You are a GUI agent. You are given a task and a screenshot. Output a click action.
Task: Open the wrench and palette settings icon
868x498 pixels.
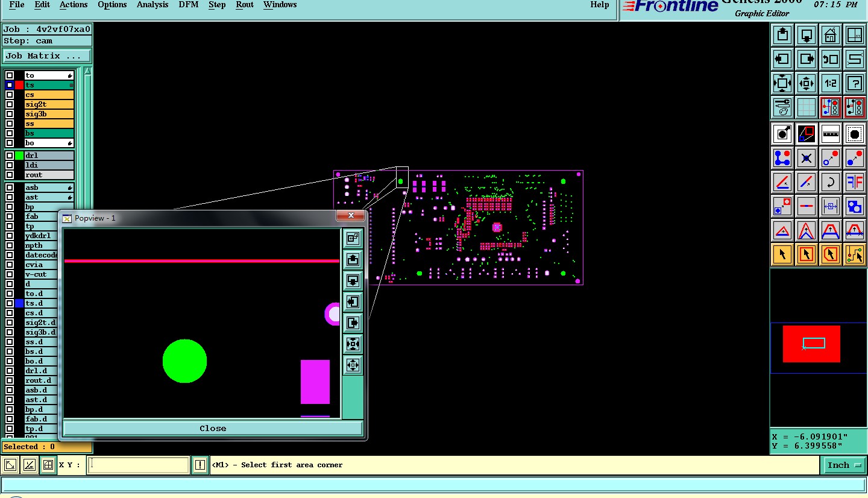tap(782, 107)
